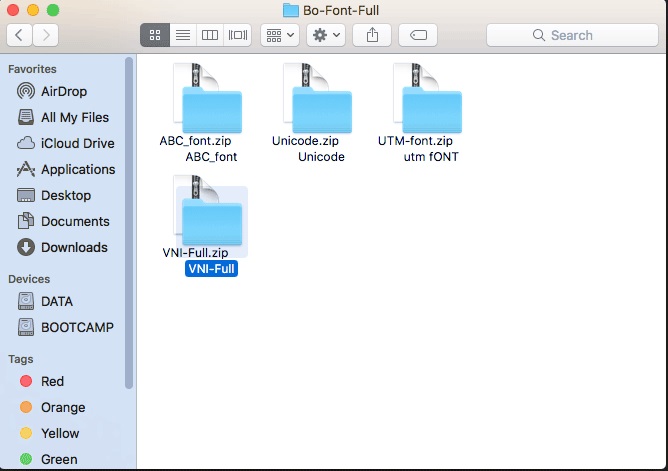Open the item arrangement dropdown
This screenshot has width=668, height=471.
click(279, 35)
